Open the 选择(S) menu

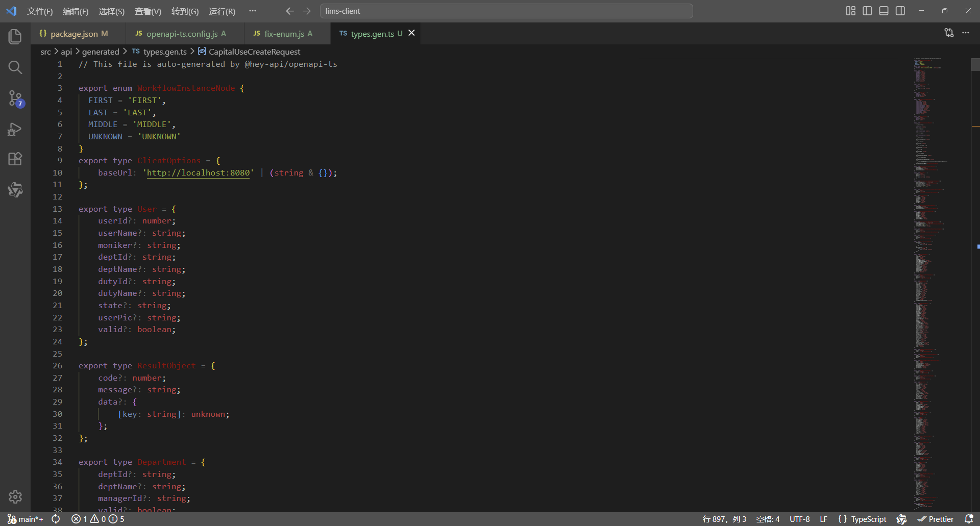(x=111, y=11)
